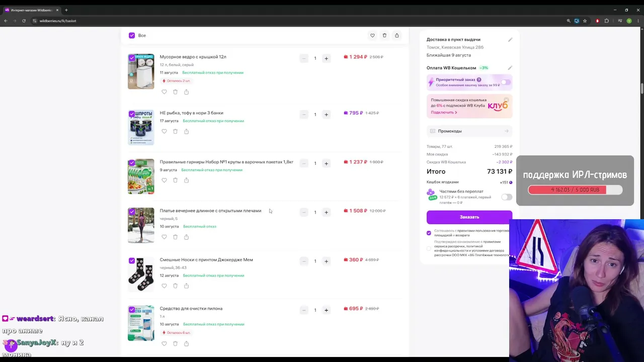
Task: Increase quantity of Мусорное ведро с крышкой
Action: pos(326,58)
